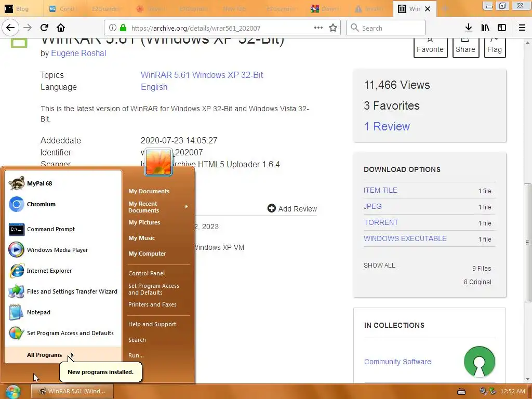The width and height of the screenshot is (532, 399).
Task: Click the Windows Start orb button
Action: (x=12, y=392)
